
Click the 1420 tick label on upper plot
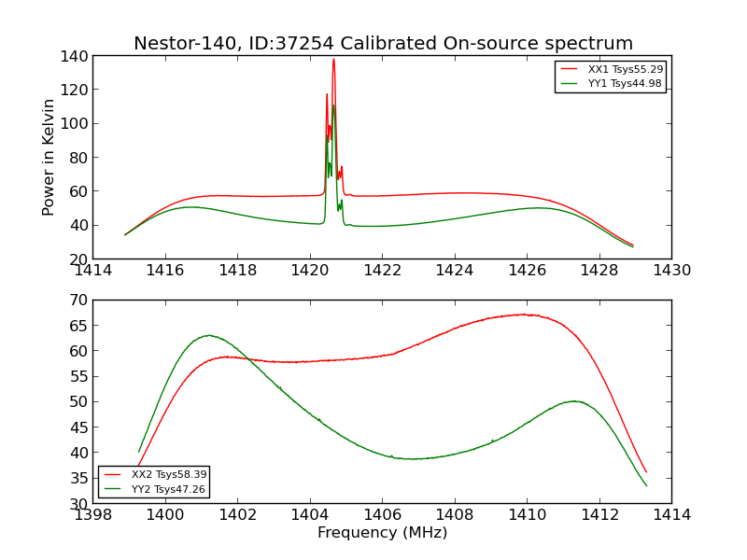coord(310,271)
